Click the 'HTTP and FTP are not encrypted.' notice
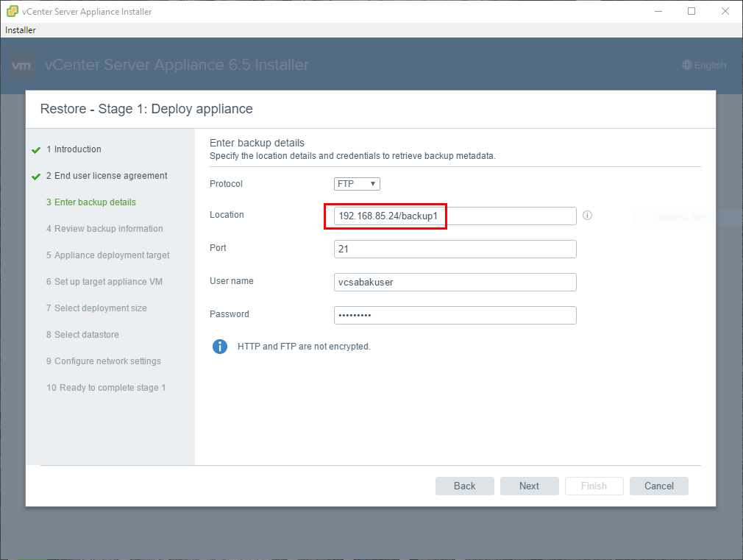Screen dimensions: 743x560 tap(304, 347)
